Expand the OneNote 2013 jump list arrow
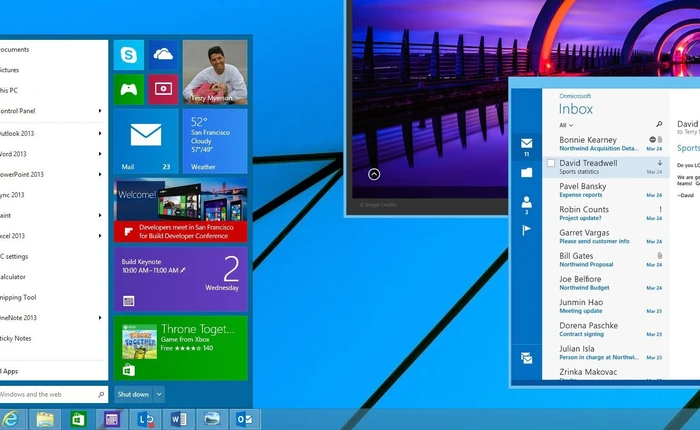This screenshot has height=430, width=700. 100,317
